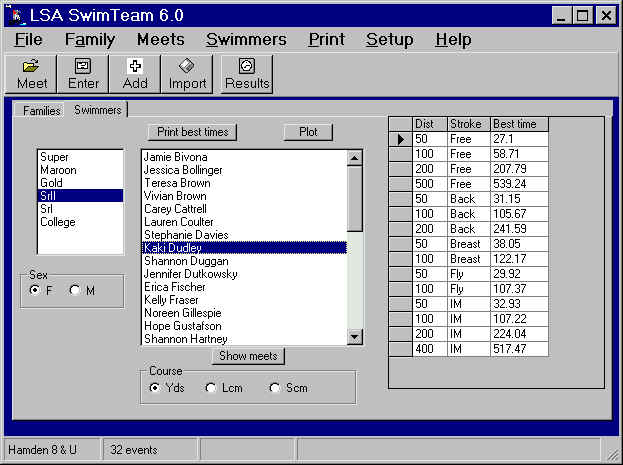
Task: Select swimmer Carey Cattrell
Action: [244, 209]
